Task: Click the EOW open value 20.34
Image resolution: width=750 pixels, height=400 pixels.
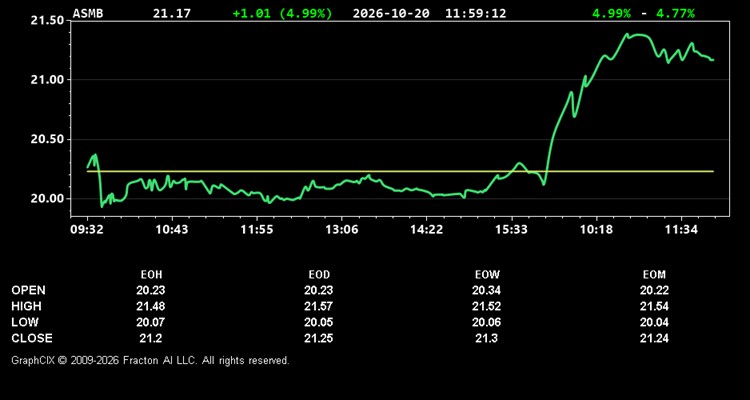Action: (486, 290)
